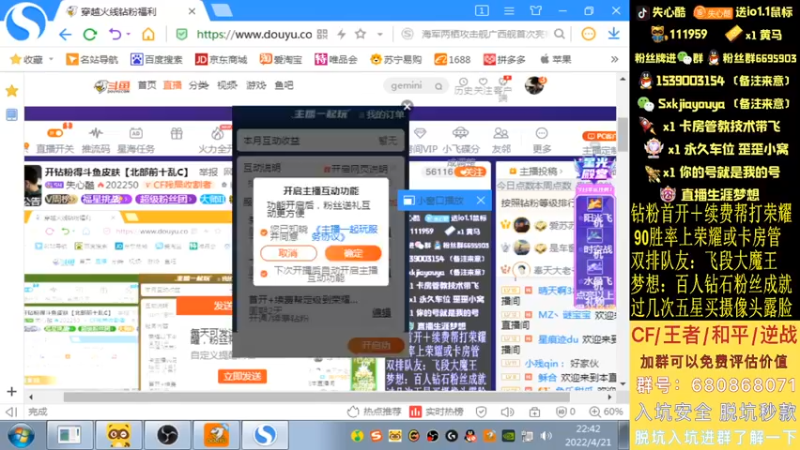Click the 60% zoom control in status bar
The image size is (800, 450).
point(606,411)
